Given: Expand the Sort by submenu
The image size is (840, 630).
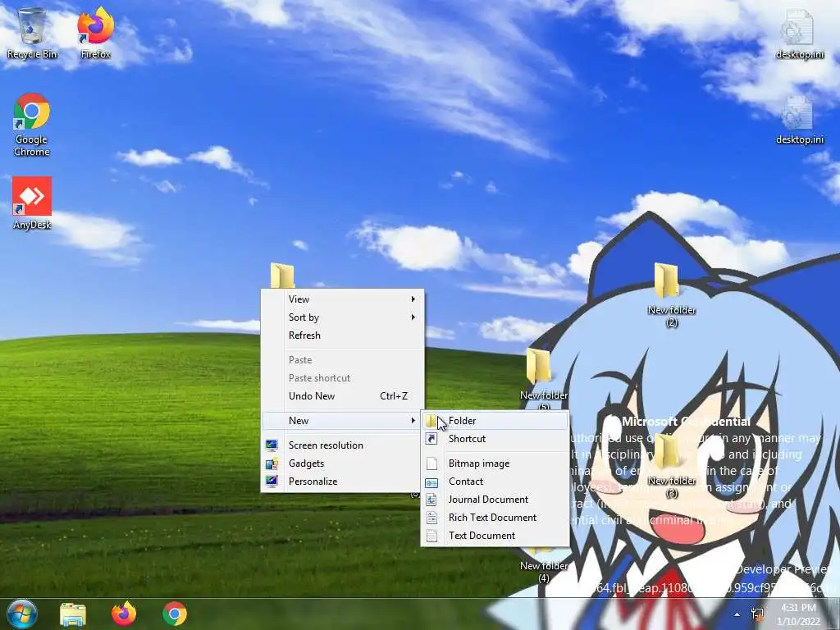Looking at the screenshot, I should pos(342,317).
